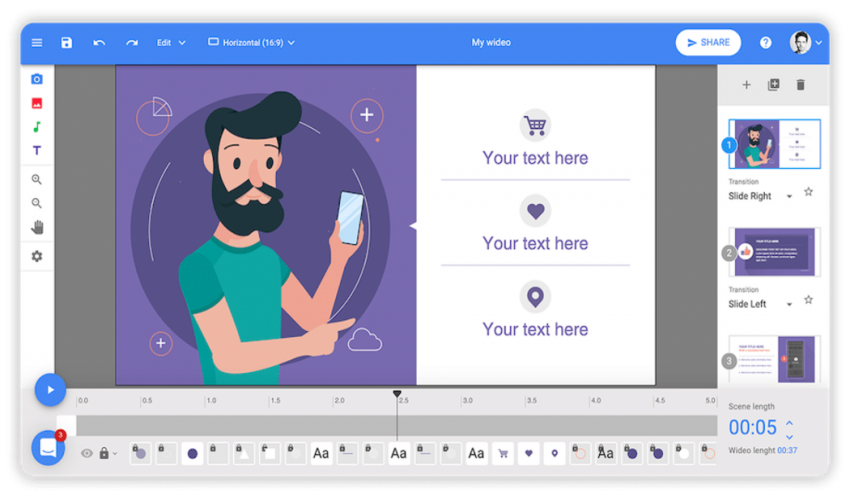Viewport: 850px width, 500px height.
Task: Select the shopping cart object in timeline
Action: [503, 453]
